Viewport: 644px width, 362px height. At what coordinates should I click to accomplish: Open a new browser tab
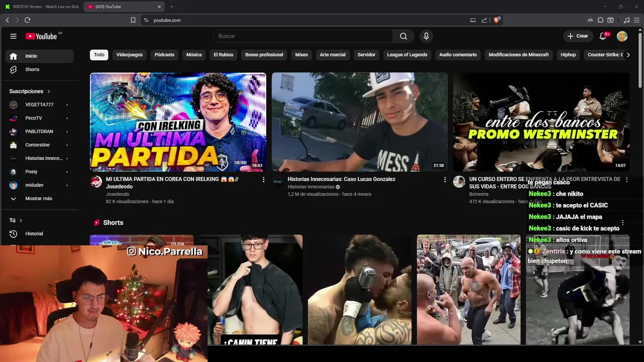172,7
